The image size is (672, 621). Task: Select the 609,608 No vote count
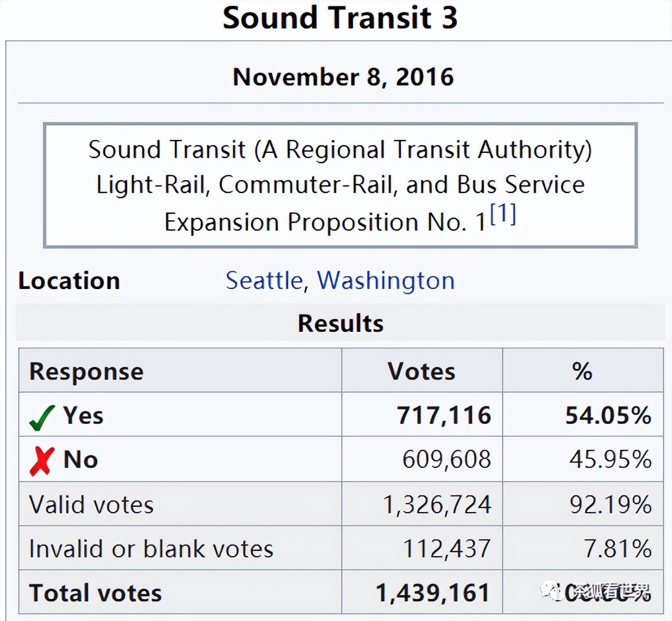446,460
